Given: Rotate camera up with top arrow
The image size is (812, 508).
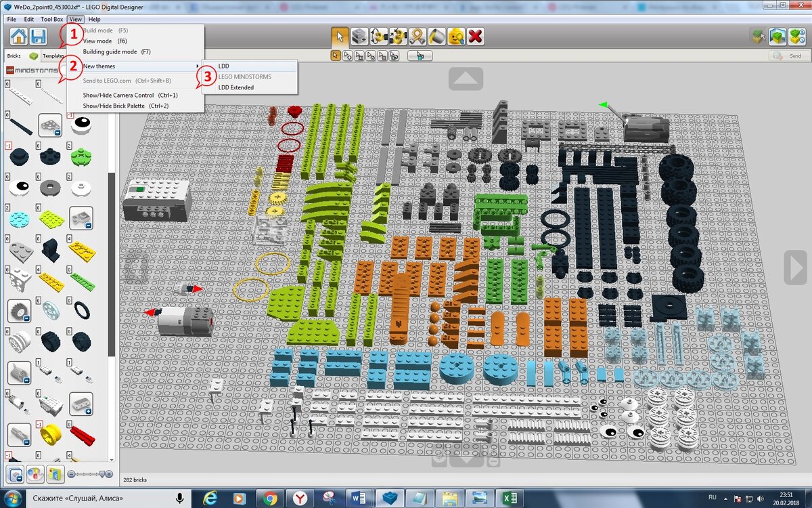Looking at the screenshot, I should [465, 79].
